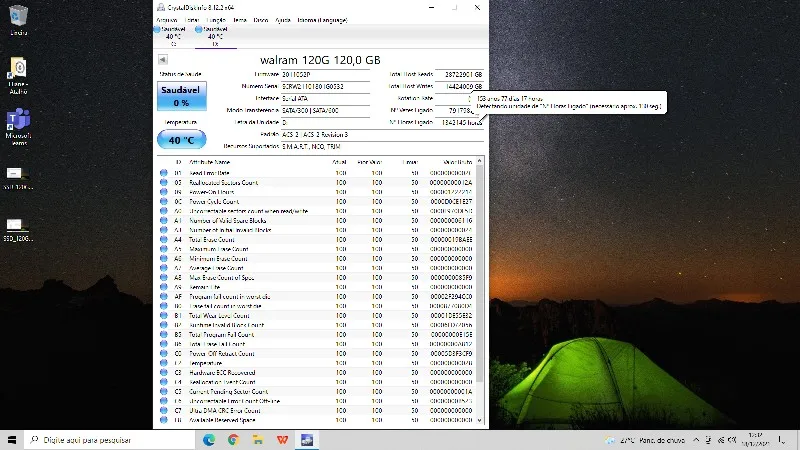Open the Arquivo menu
800x450 pixels.
167,20
